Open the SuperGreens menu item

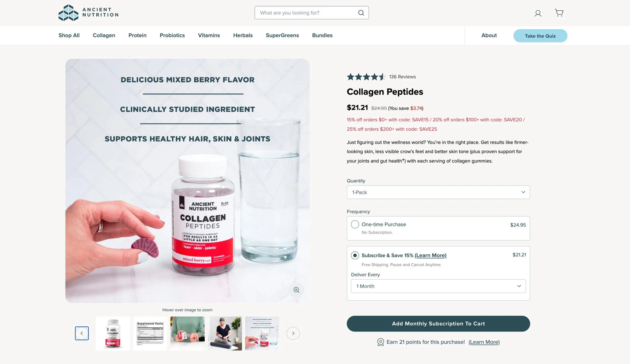point(282,35)
